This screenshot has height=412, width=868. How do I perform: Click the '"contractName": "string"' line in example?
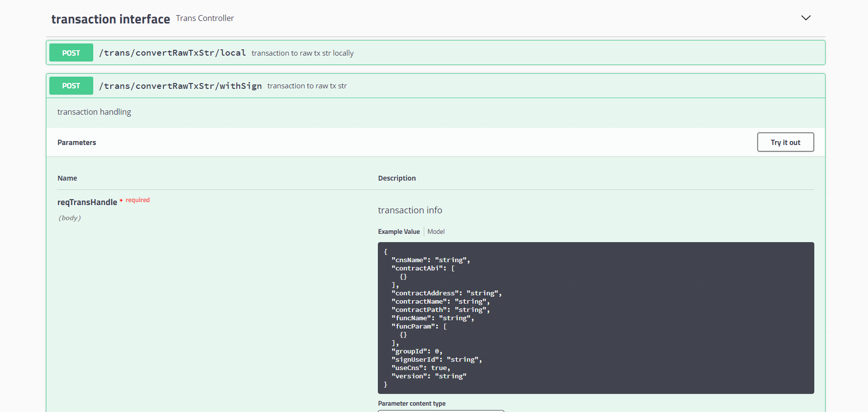441,302
